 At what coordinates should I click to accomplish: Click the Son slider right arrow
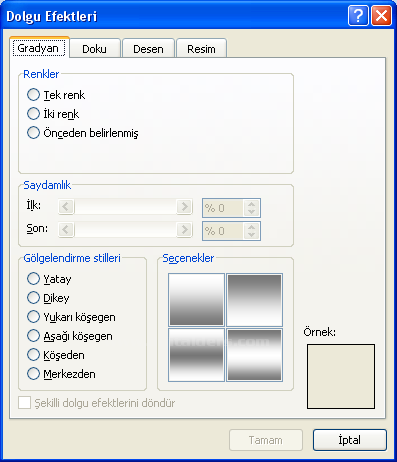[184, 230]
